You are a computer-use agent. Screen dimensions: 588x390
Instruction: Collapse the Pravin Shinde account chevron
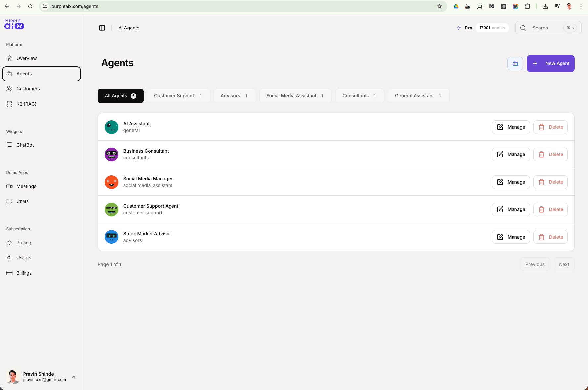[73, 377]
